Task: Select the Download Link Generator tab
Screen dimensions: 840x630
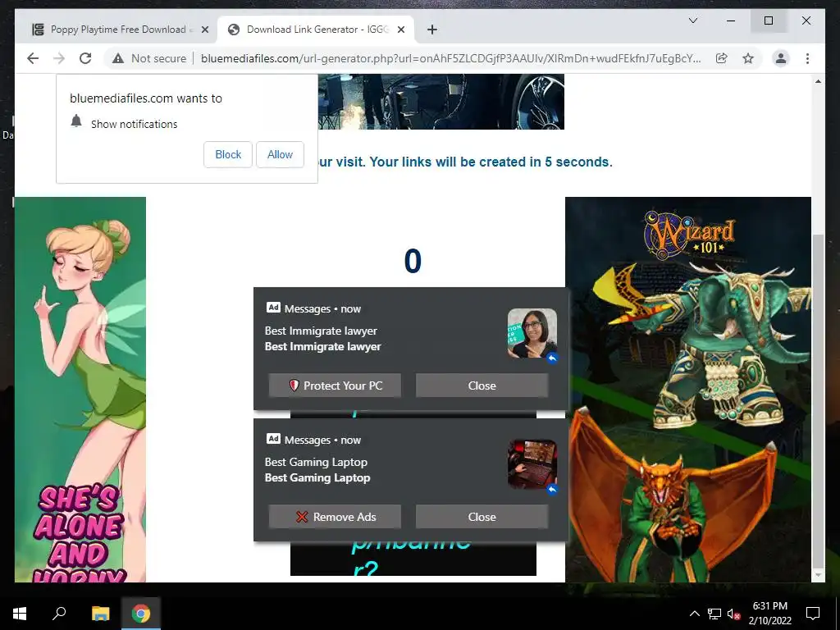Action: [x=316, y=30]
